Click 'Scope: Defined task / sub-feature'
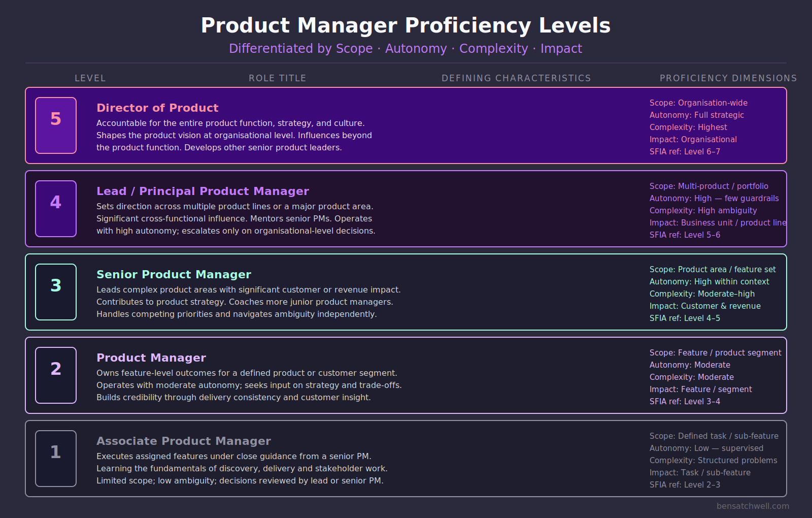 [x=714, y=436]
